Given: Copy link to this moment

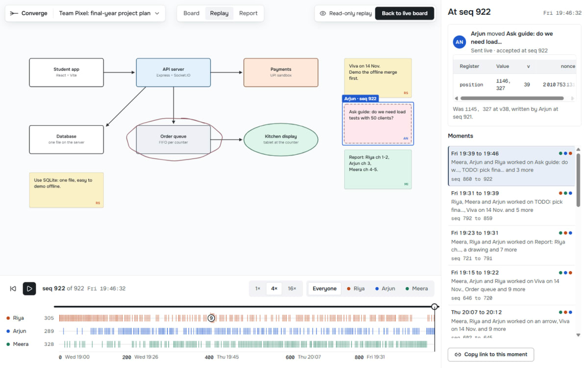Looking at the screenshot, I should point(491,354).
